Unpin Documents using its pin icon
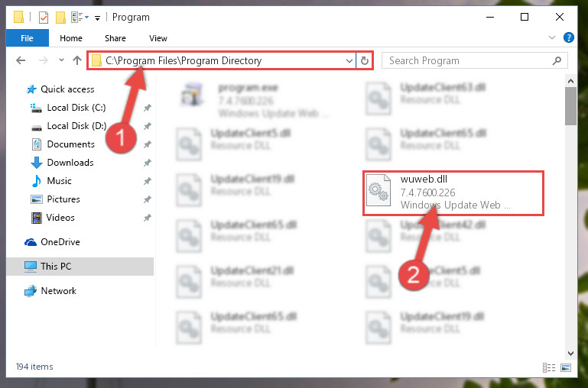This screenshot has width=588, height=388. coord(148,144)
